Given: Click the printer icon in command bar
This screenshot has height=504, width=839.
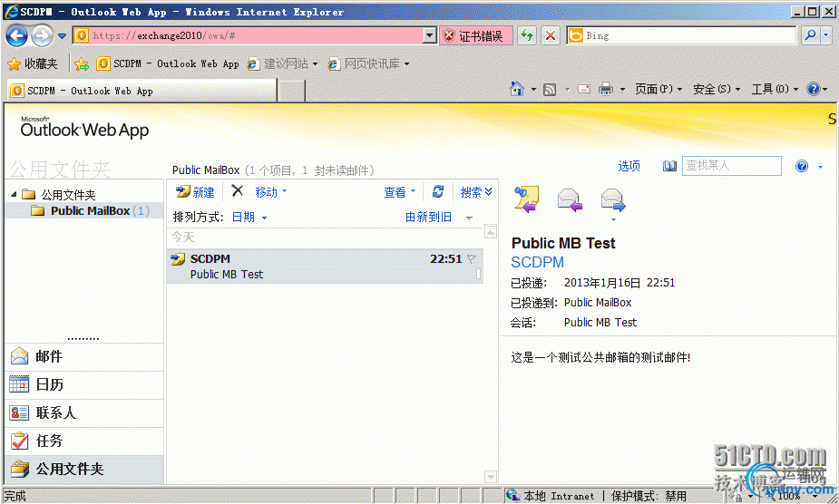Looking at the screenshot, I should tap(606, 89).
